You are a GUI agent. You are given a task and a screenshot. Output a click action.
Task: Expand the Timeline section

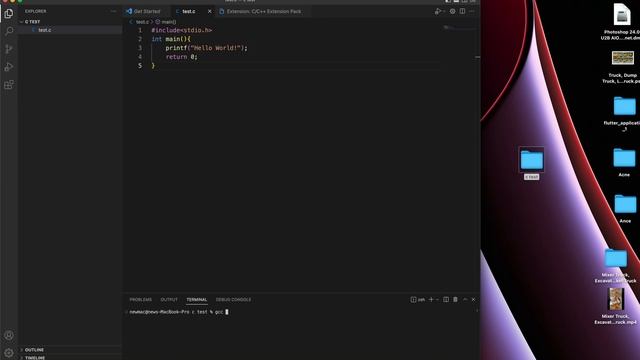(x=70, y=358)
